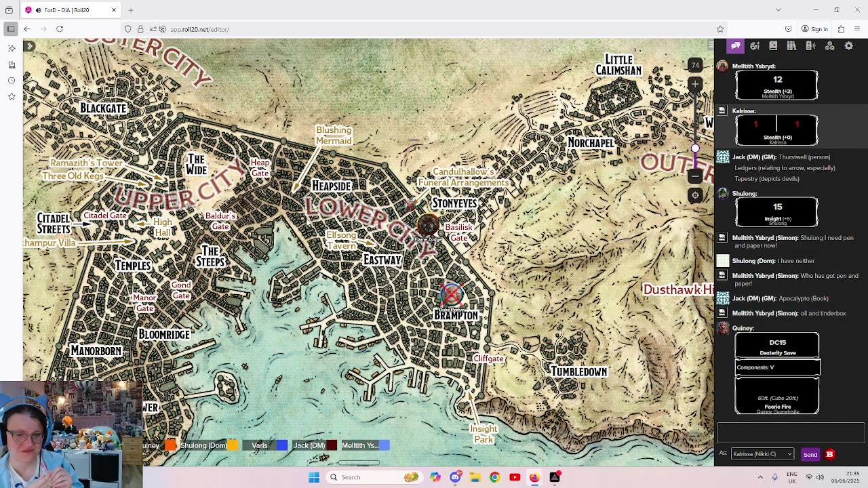This screenshot has width=868, height=488.
Task: Click the DC15 Dexterity Save text
Action: (x=777, y=347)
